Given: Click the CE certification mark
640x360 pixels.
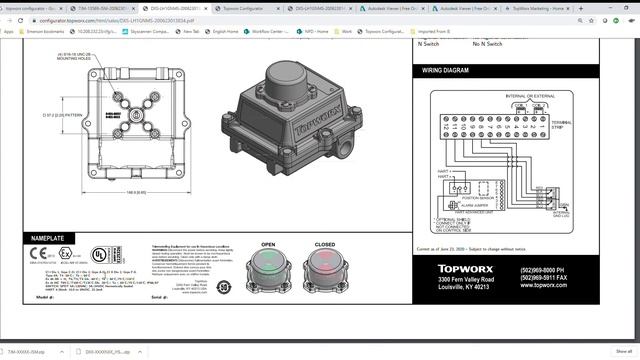Looking at the screenshot, I should 39,253.
